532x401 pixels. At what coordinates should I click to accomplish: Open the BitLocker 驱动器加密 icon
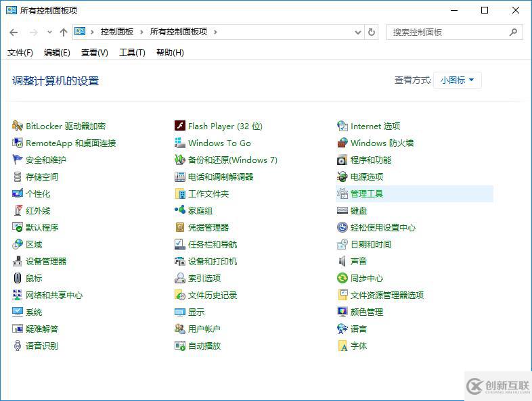pyautogui.click(x=18, y=126)
